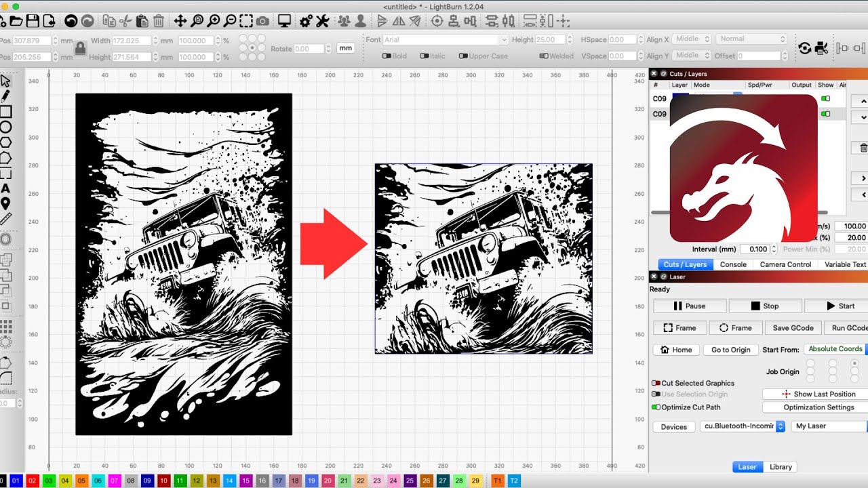The image size is (868, 488).
Task: Open the cu.Bluetooth port dropdown
Action: (x=744, y=426)
